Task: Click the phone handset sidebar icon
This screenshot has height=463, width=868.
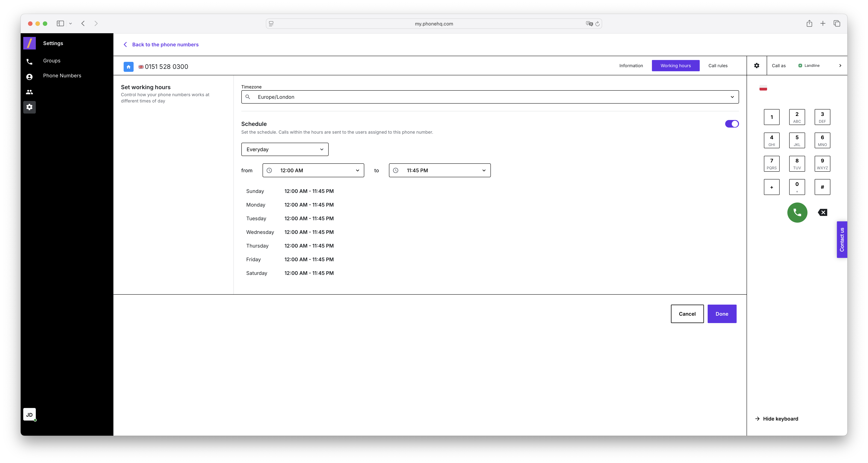Action: tap(29, 62)
